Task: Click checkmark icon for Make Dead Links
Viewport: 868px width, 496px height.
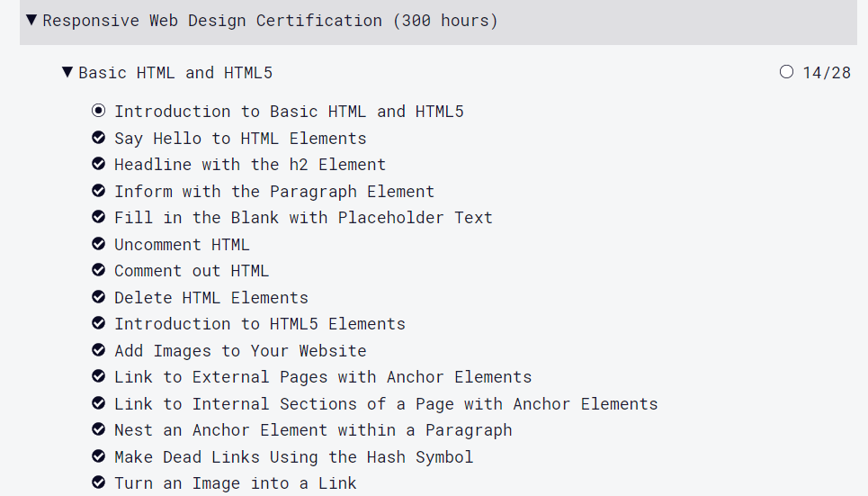Action: tap(99, 456)
